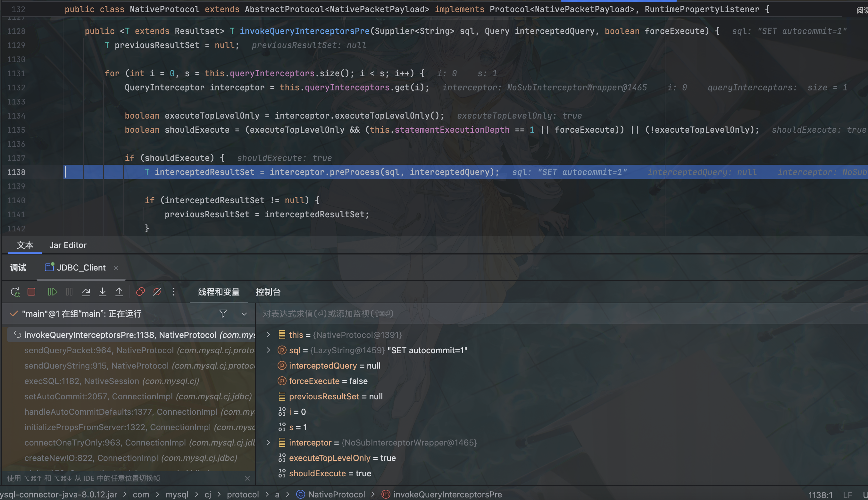Expand the sql LazyString variable
Screen dimensions: 868x500
[269, 350]
